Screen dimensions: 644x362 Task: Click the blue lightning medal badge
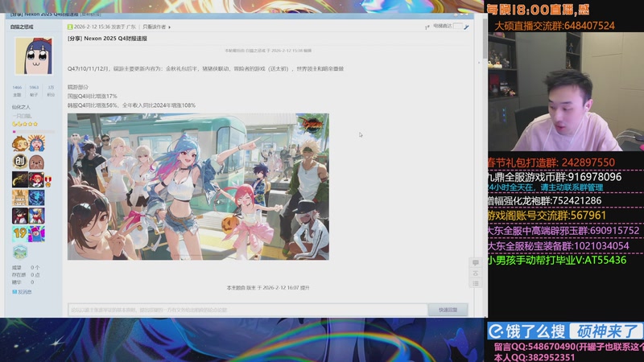pyautogui.click(x=36, y=198)
